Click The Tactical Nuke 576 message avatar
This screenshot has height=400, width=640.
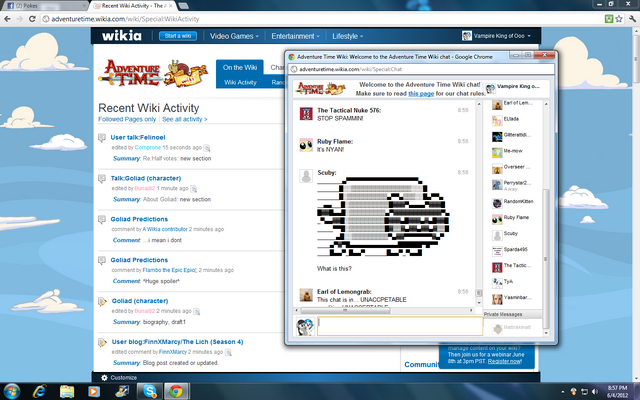306,113
